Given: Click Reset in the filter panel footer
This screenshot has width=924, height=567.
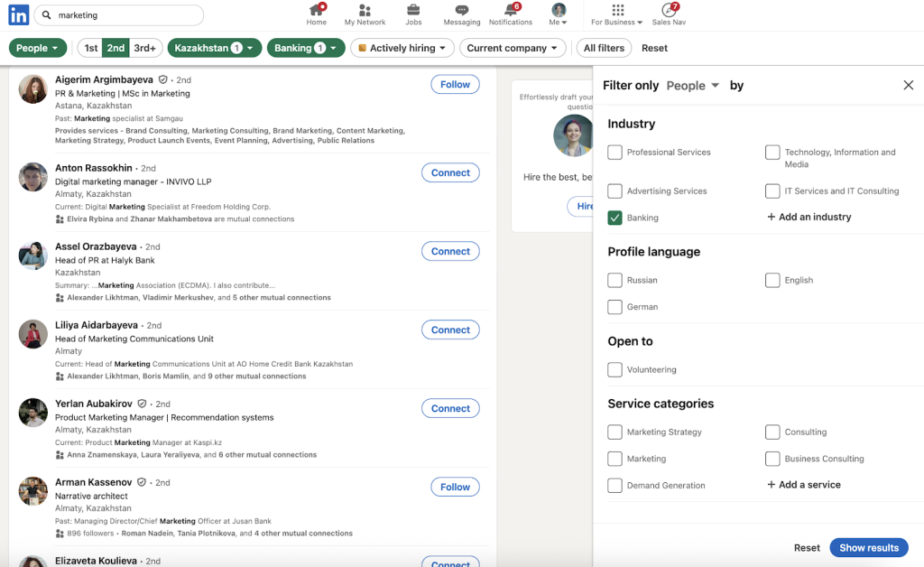Looking at the screenshot, I should click(807, 547).
